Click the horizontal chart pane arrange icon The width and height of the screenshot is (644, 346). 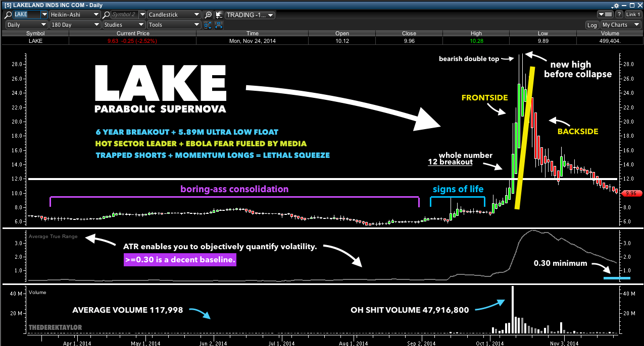[x=219, y=25]
